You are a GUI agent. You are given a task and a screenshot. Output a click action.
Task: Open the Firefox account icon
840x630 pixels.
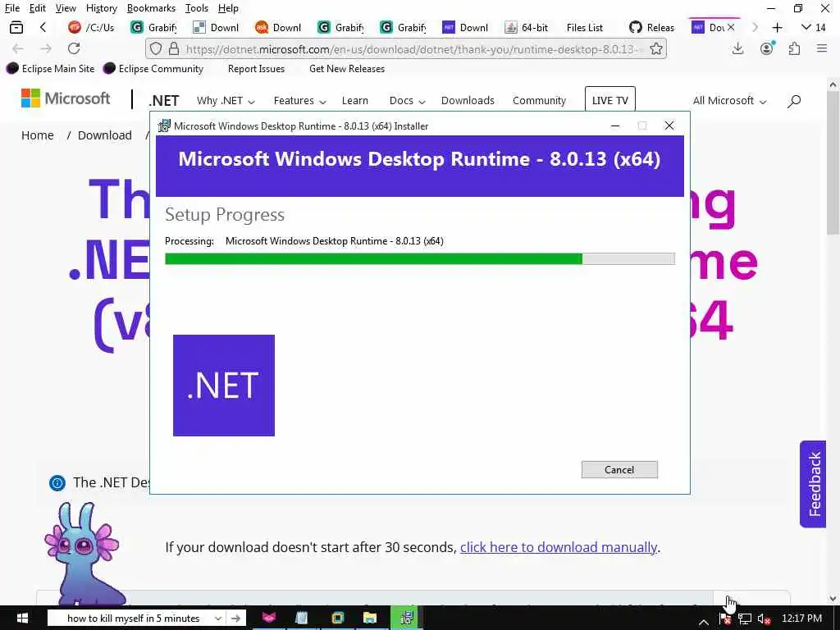click(x=767, y=48)
